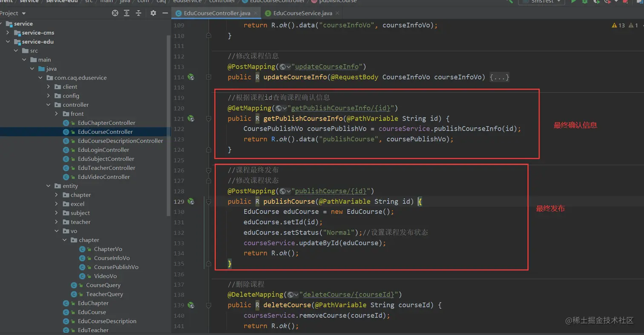
Task: Select CourseQuery class in tree
Action: point(103,286)
